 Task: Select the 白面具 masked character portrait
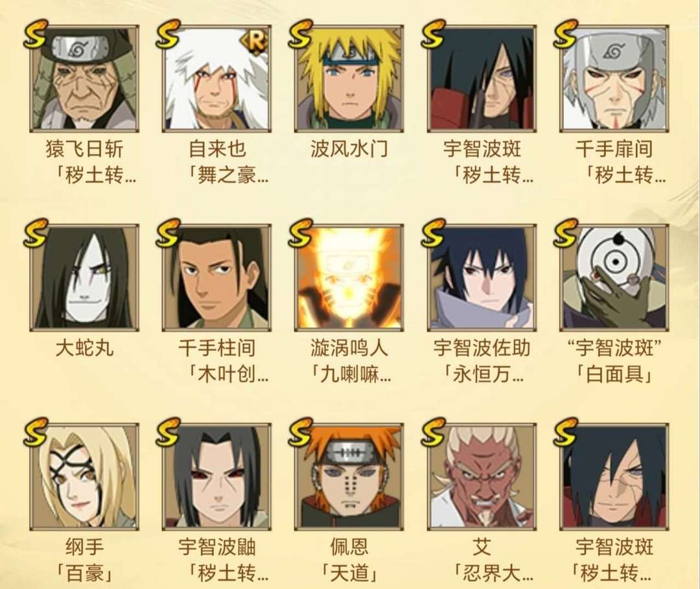click(614, 277)
